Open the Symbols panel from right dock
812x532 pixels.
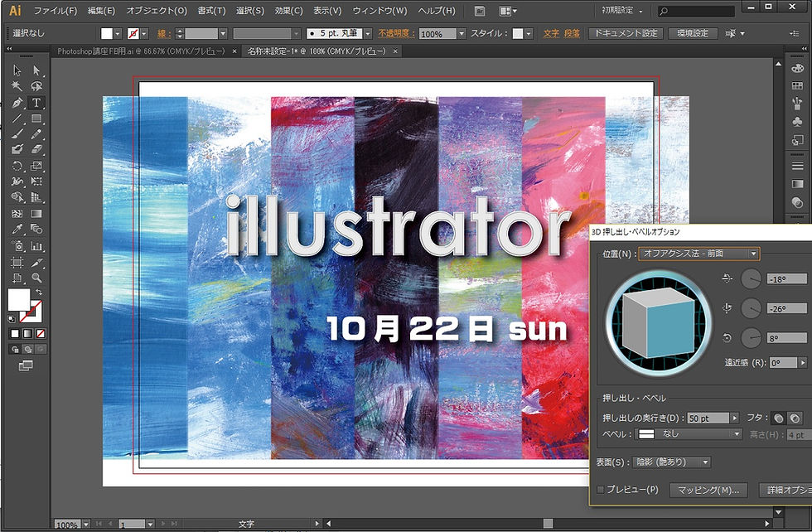pyautogui.click(x=797, y=122)
